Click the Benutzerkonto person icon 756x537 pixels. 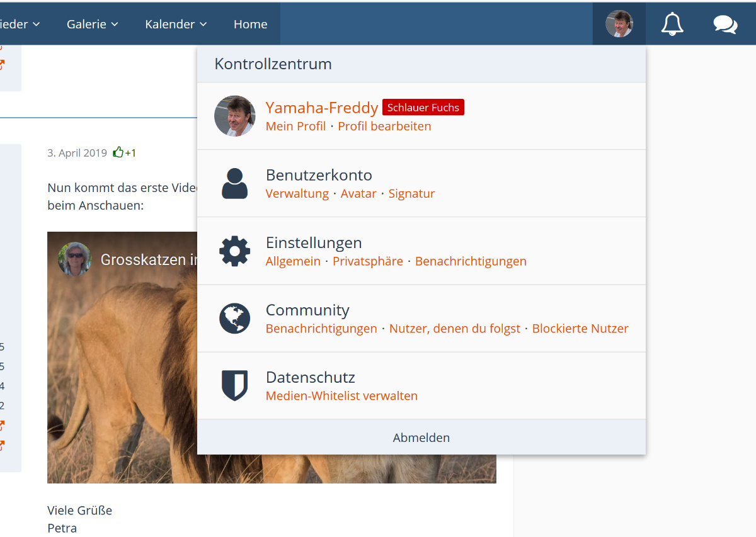[234, 183]
